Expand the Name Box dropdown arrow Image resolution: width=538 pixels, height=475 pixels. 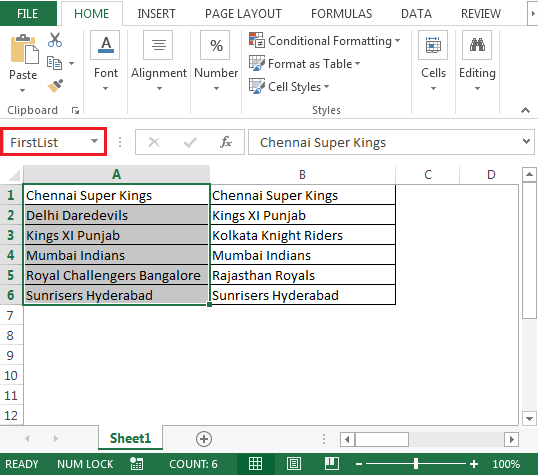pos(94,141)
